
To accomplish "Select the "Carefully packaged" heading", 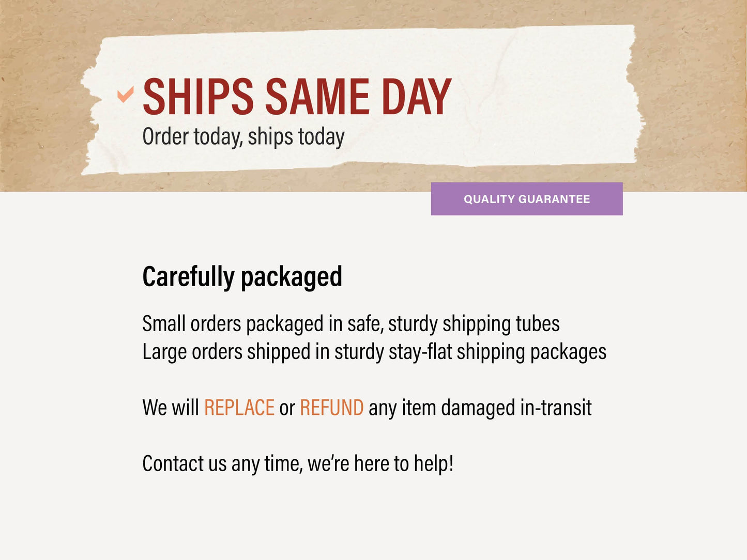I will click(x=242, y=276).
